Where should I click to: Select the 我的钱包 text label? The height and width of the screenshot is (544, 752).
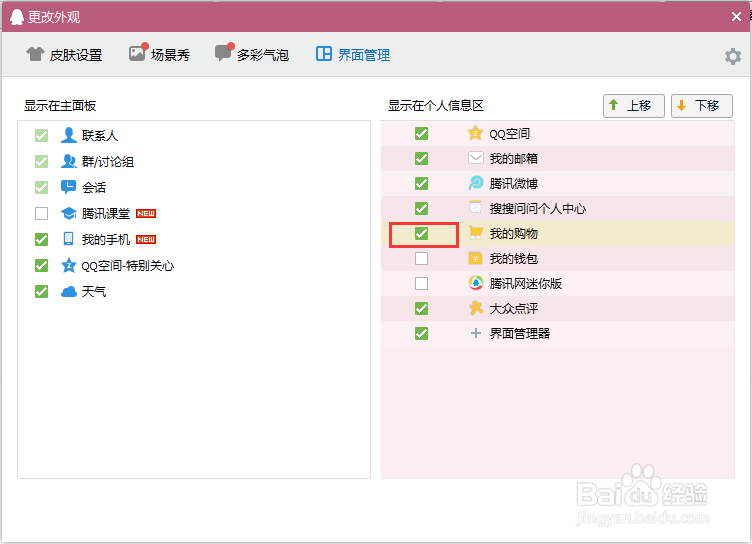pos(514,259)
